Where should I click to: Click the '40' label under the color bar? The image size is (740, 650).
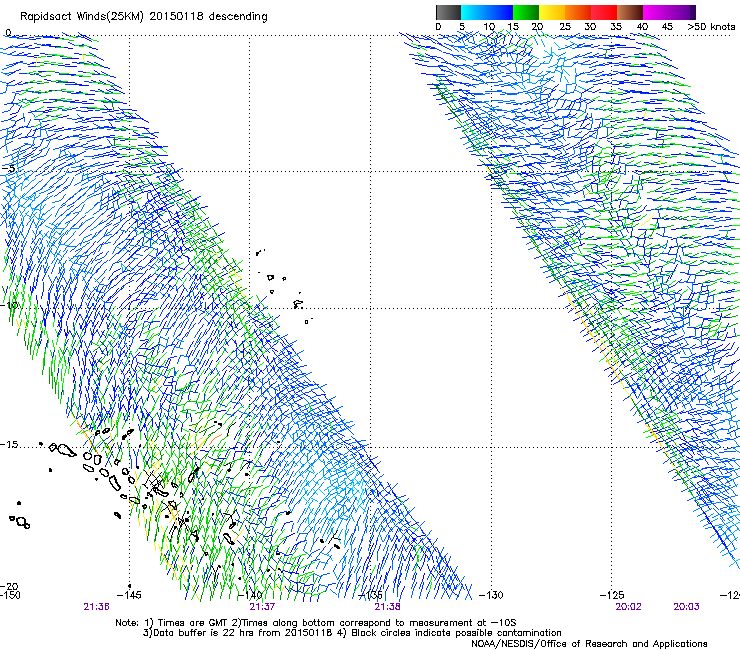click(642, 27)
